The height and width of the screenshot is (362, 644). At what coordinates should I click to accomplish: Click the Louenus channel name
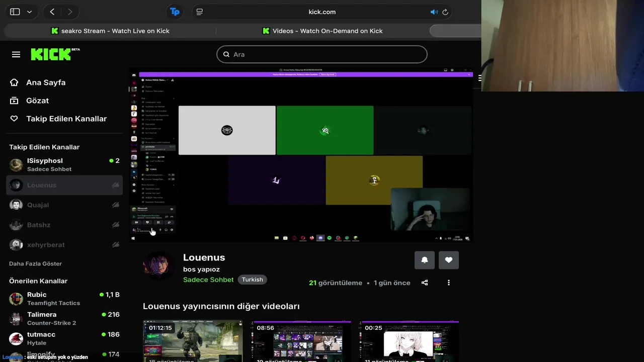pos(204,257)
